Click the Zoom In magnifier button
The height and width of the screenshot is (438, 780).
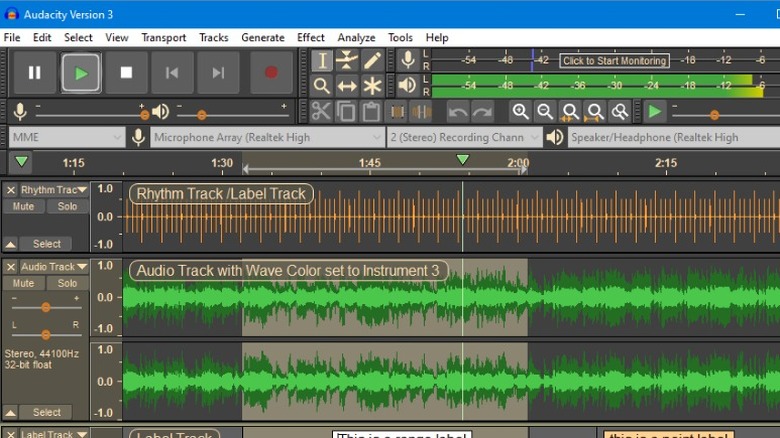coord(520,111)
